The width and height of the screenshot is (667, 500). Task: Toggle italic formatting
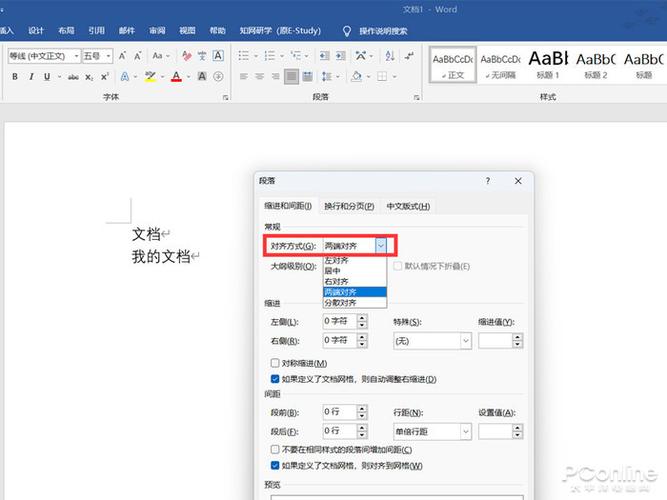(31, 77)
